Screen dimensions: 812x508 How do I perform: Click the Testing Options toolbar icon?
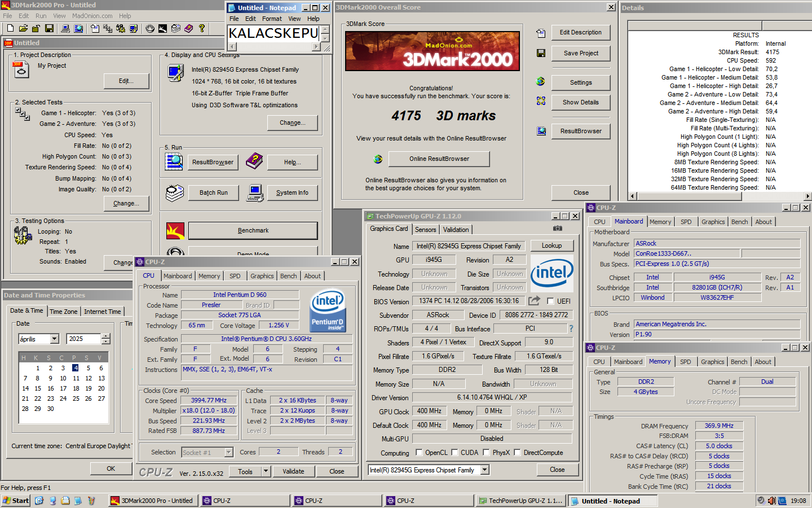pyautogui.click(x=121, y=28)
